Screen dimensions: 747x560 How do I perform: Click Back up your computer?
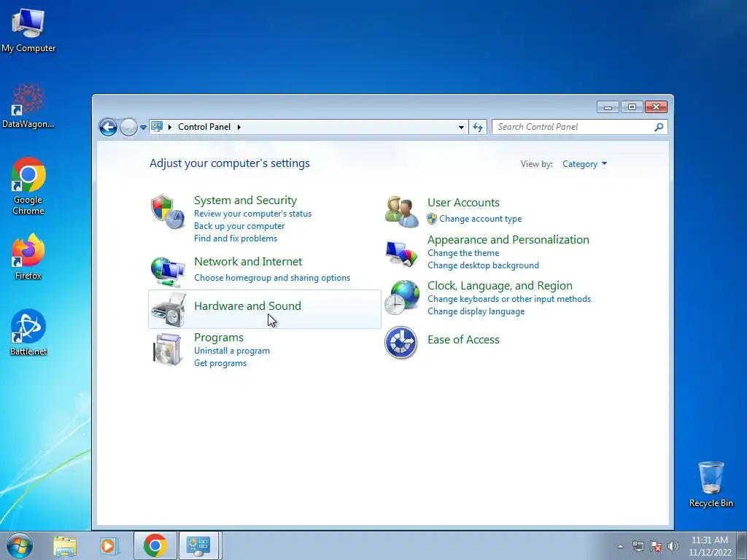click(239, 226)
